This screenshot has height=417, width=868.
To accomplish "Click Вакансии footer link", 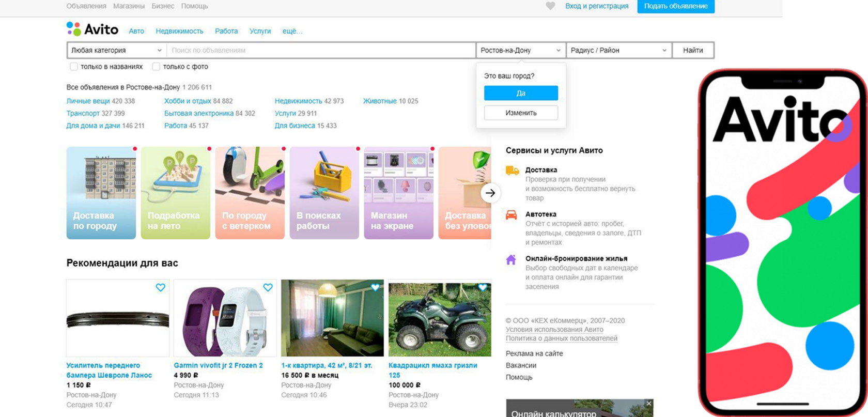I will coord(521,365).
